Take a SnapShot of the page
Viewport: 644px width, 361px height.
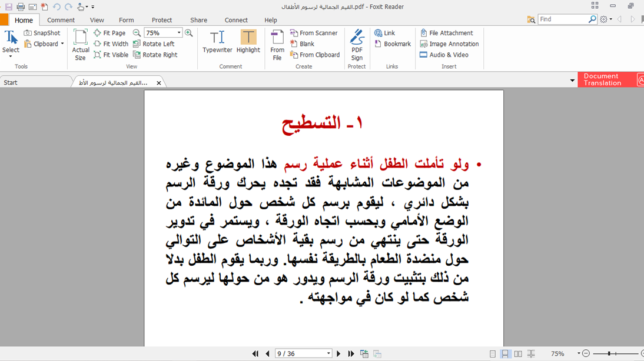pyautogui.click(x=42, y=33)
